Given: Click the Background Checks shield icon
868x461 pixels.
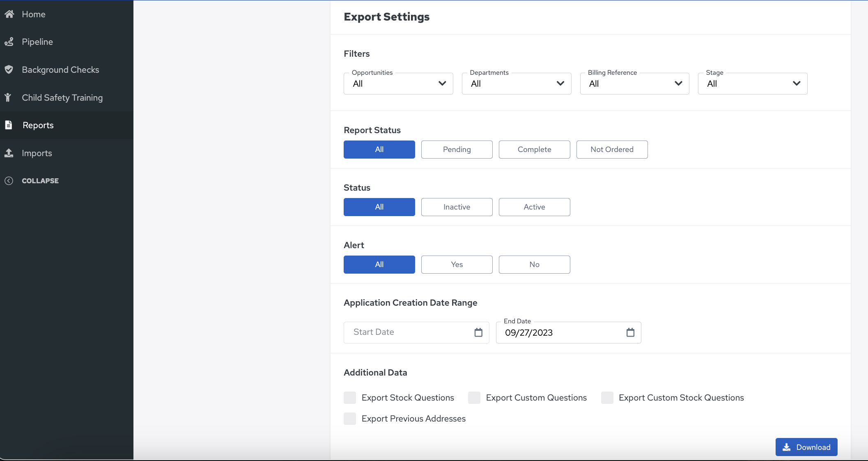Looking at the screenshot, I should pos(9,69).
